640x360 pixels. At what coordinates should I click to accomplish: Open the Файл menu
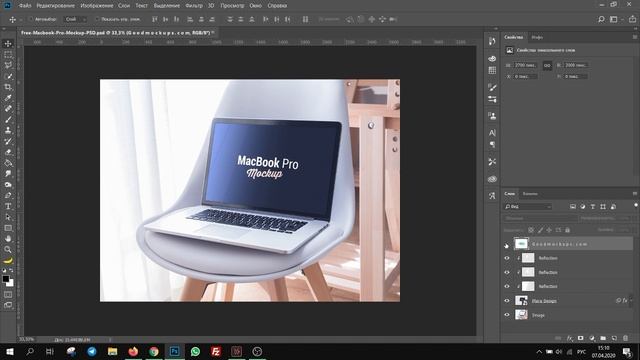[25, 6]
